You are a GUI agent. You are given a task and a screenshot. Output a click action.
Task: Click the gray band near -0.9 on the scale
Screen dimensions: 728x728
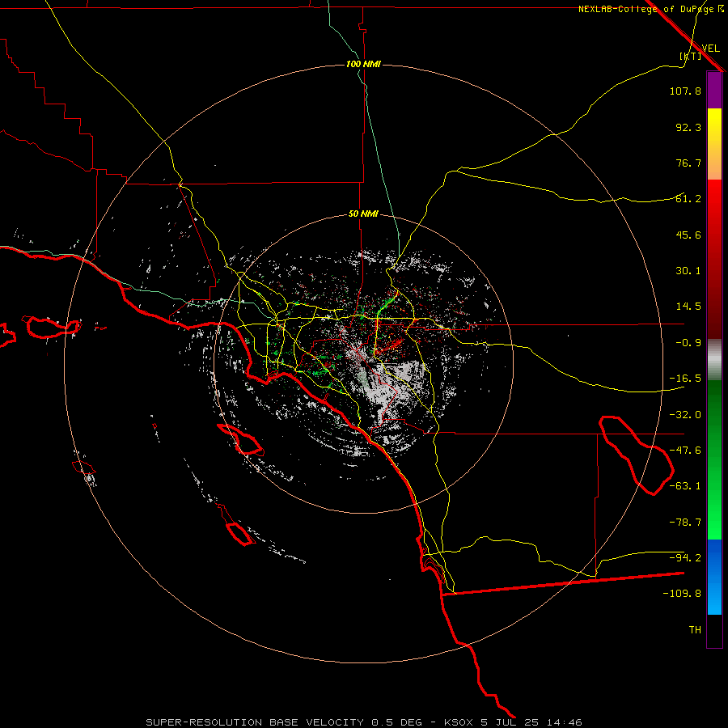pos(714,360)
